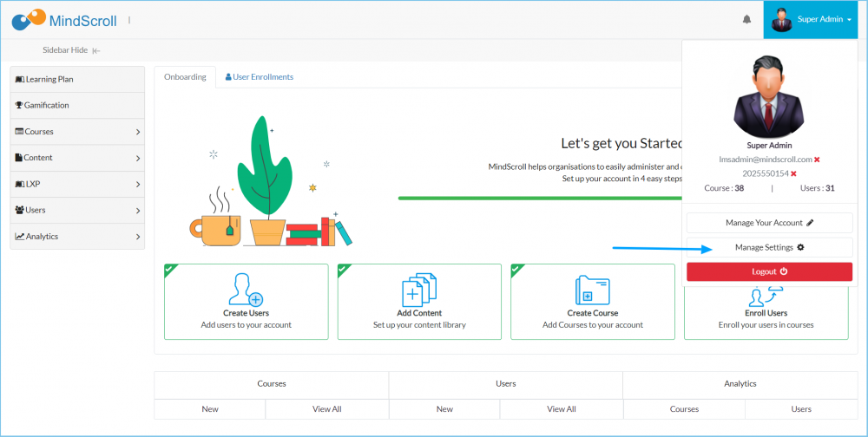This screenshot has width=868, height=437.
Task: Click the Add Content documents icon
Action: coord(419,290)
